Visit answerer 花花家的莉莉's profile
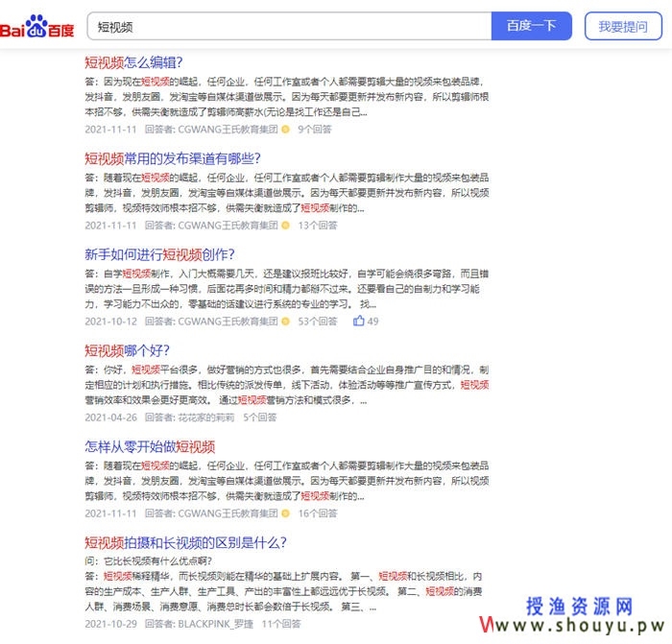This screenshot has width=672, height=644. click(x=205, y=417)
